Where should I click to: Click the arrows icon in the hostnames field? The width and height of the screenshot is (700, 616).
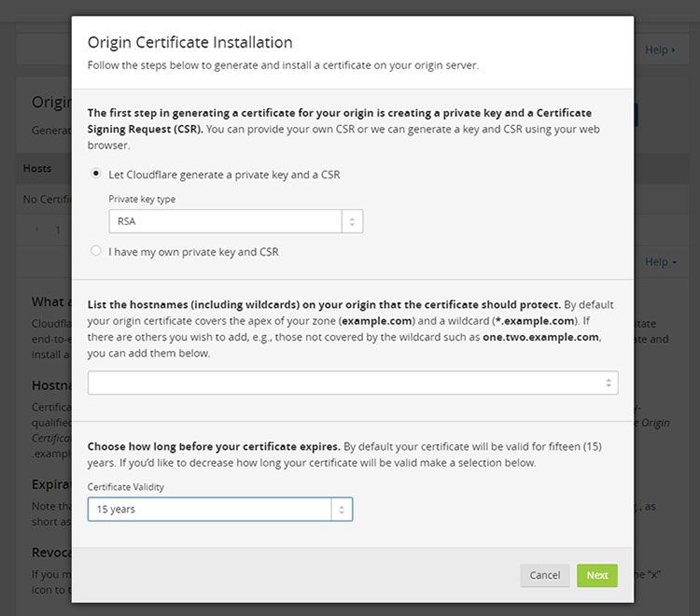coord(609,383)
